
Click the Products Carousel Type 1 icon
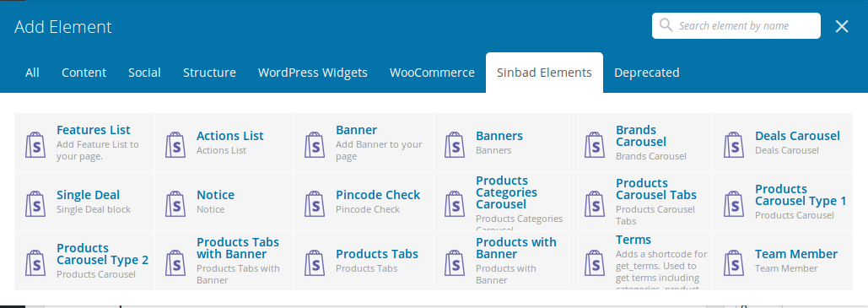pos(734,204)
